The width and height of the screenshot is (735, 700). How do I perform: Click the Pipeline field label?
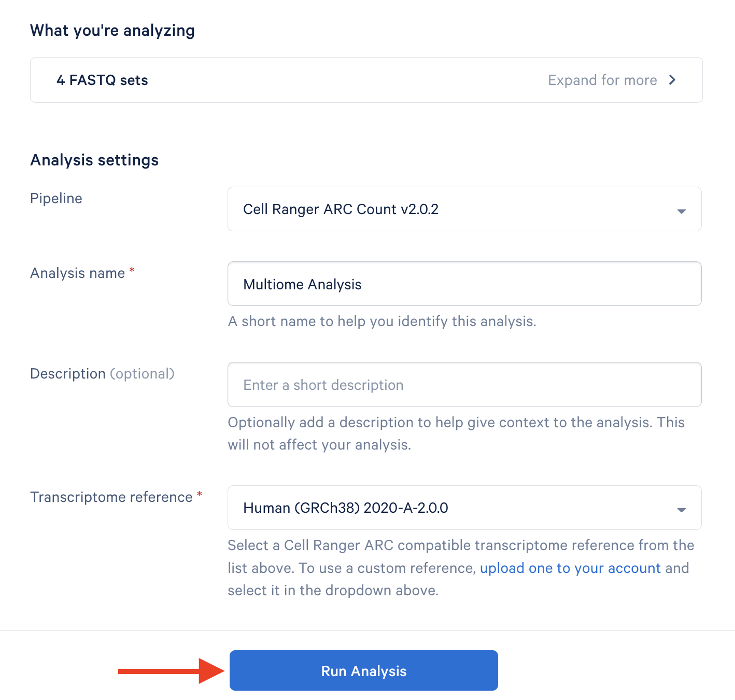coord(55,199)
